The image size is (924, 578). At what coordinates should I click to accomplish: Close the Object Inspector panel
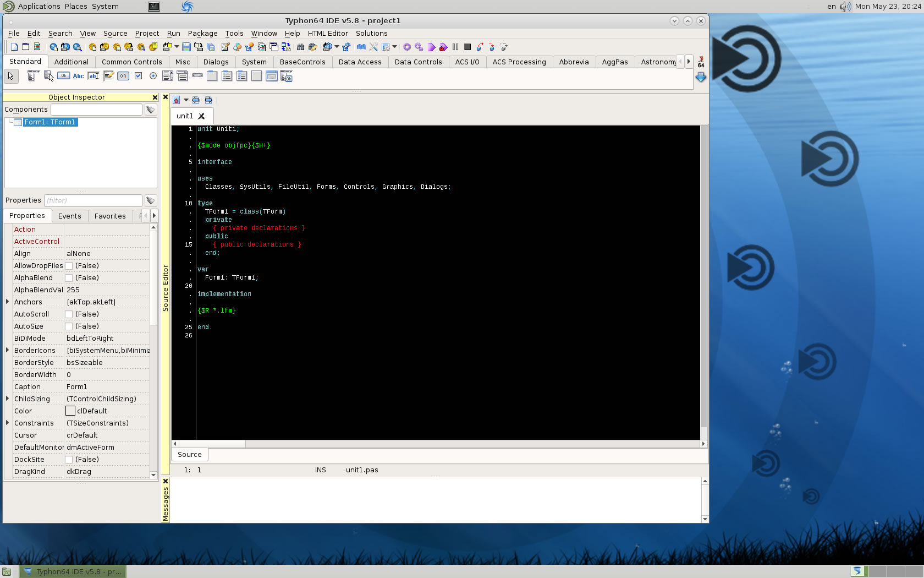(155, 97)
